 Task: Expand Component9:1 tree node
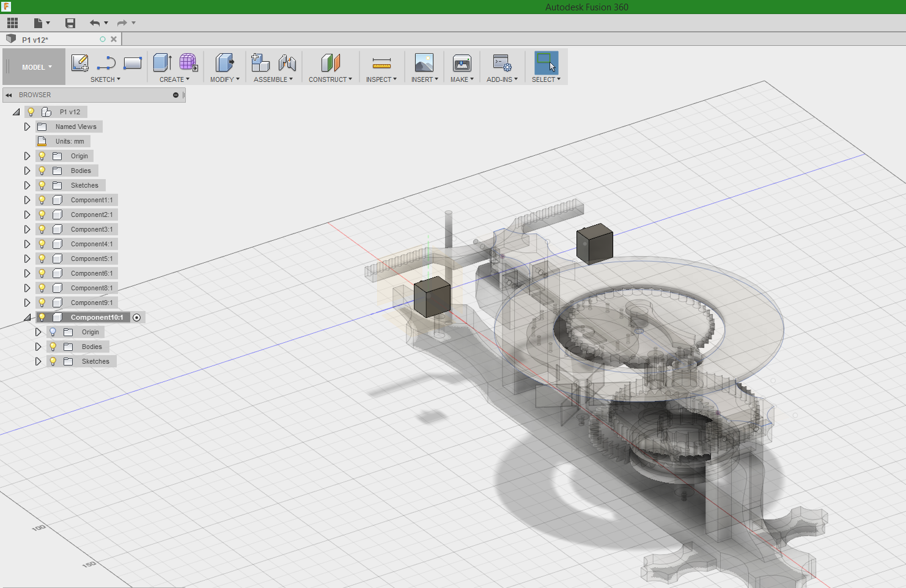coord(27,303)
